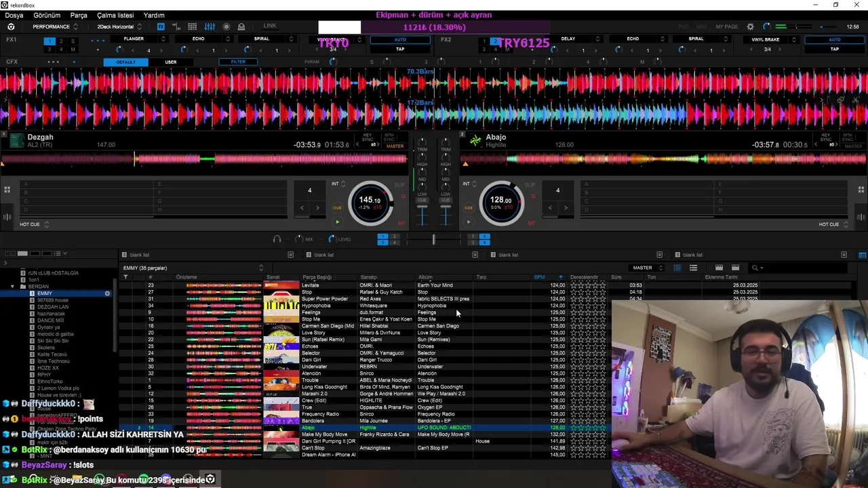Sort by BPM column header

pos(540,277)
